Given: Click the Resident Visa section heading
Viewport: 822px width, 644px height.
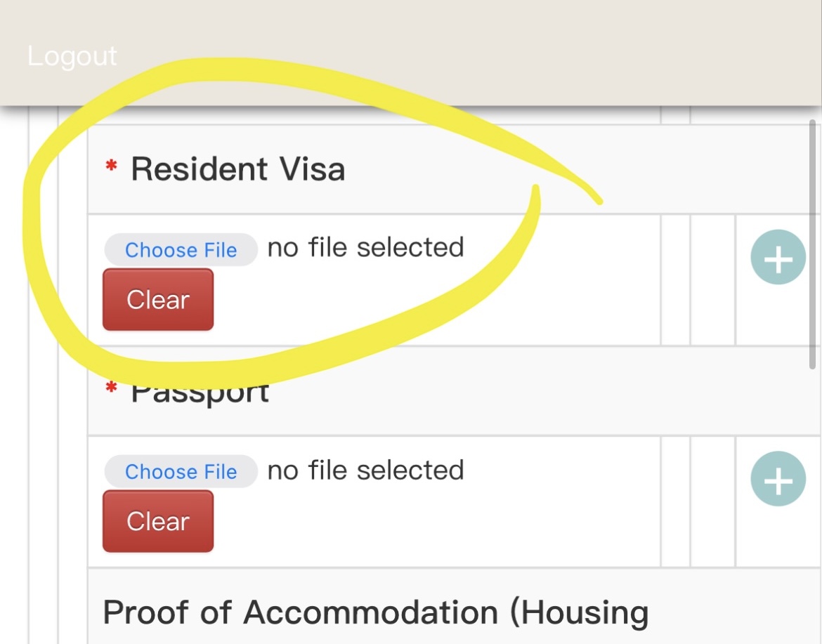Looking at the screenshot, I should (x=237, y=170).
